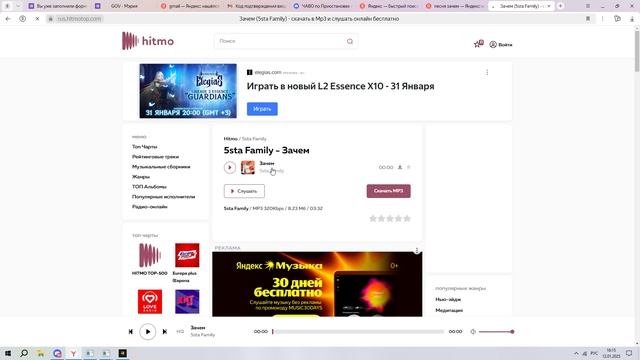The height and width of the screenshot is (360, 640).
Task: Click the Слушать button
Action: pyautogui.click(x=244, y=191)
